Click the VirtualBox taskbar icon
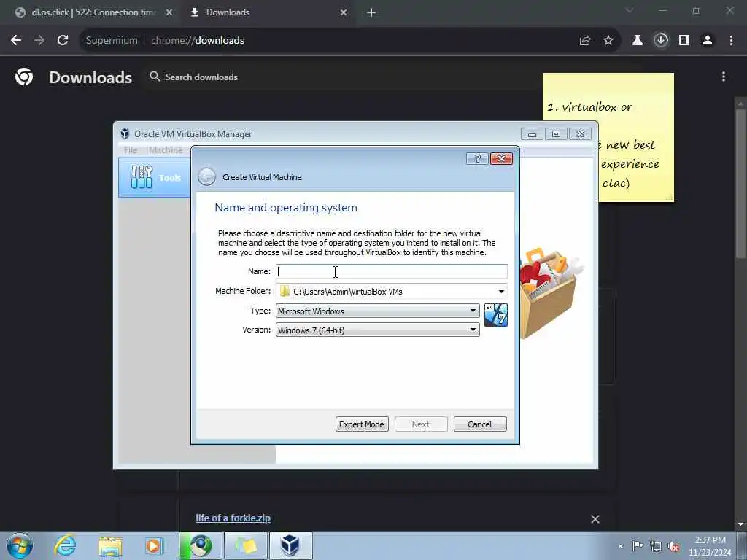 pyautogui.click(x=290, y=545)
